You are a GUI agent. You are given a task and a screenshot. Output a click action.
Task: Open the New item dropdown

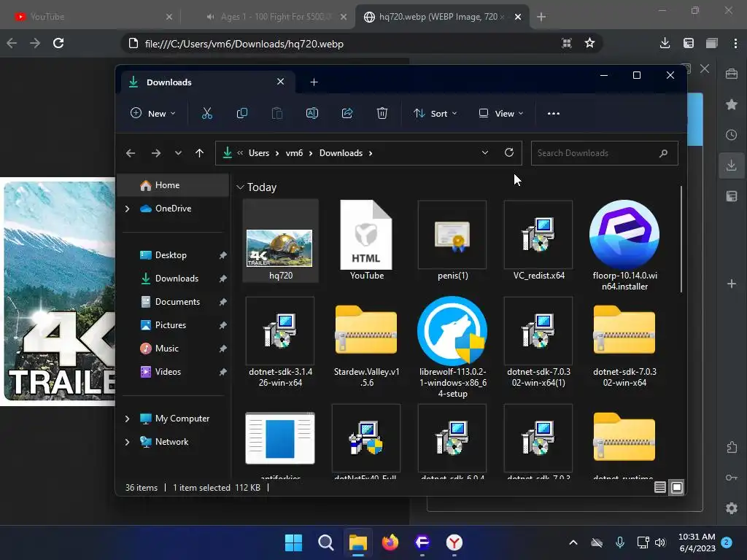(x=153, y=113)
